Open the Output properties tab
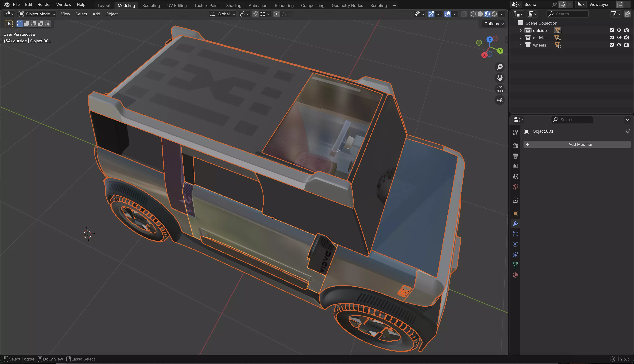Viewport: 634px width, 364px height. pyautogui.click(x=515, y=156)
